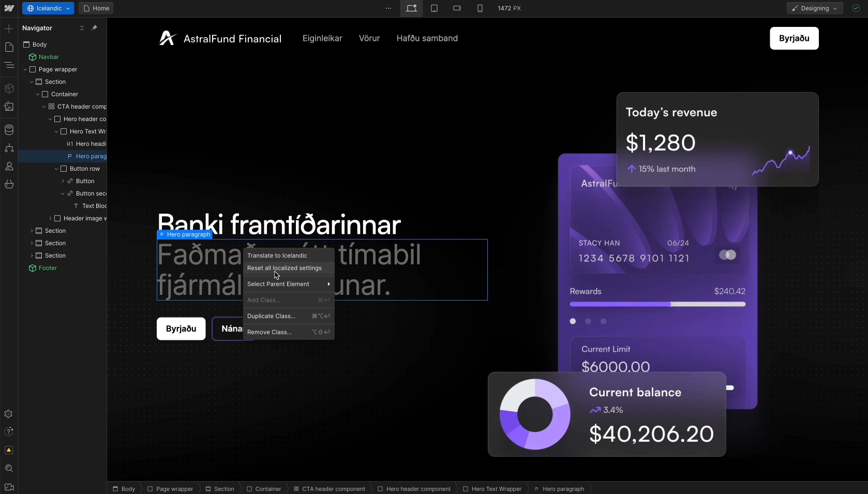Click the Hafðu samband nav link

coord(427,38)
